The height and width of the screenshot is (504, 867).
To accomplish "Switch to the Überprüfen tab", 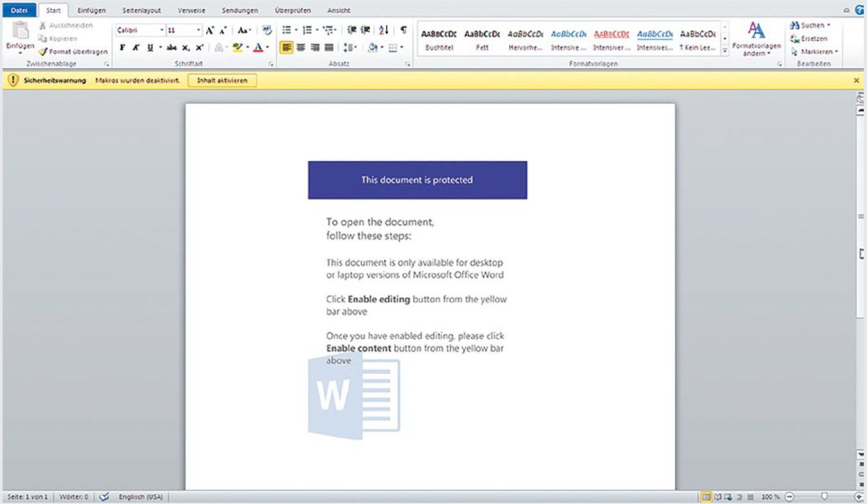I will (x=292, y=11).
